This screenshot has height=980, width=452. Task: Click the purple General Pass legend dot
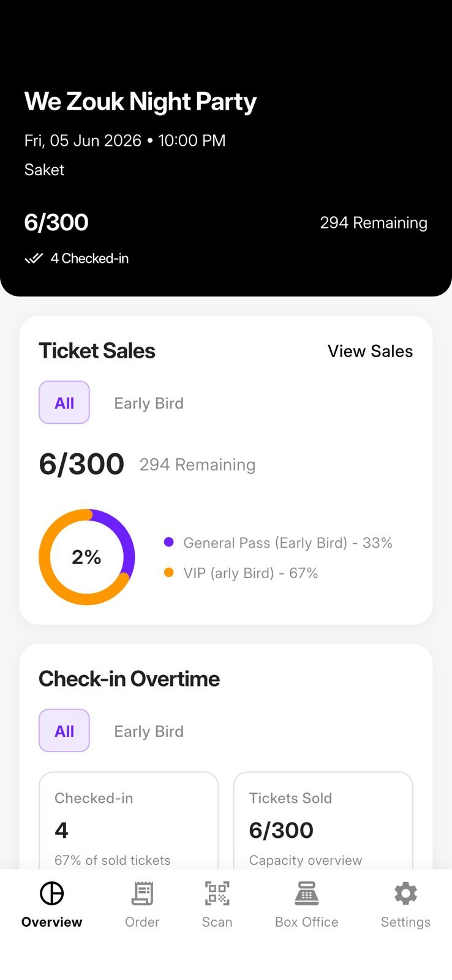[169, 542]
